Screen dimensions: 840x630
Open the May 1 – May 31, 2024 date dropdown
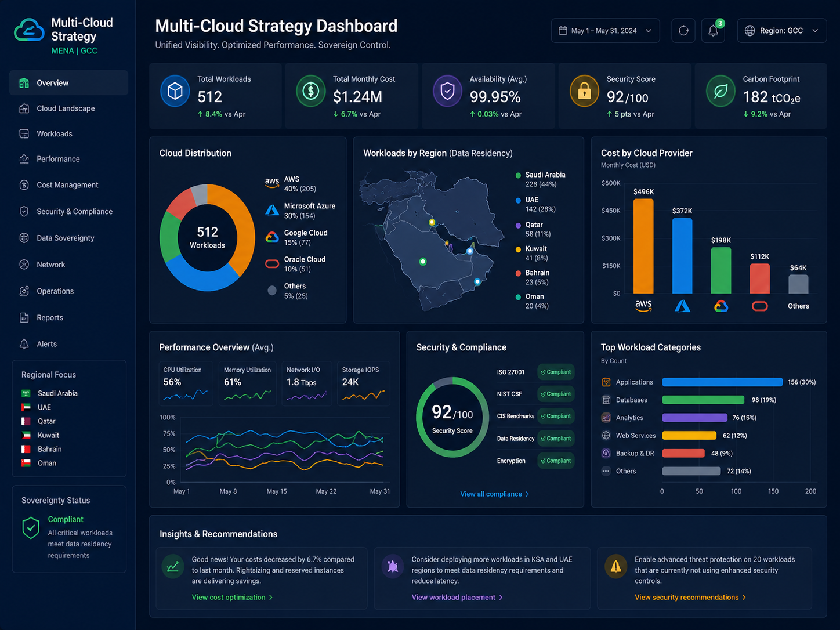pos(605,31)
